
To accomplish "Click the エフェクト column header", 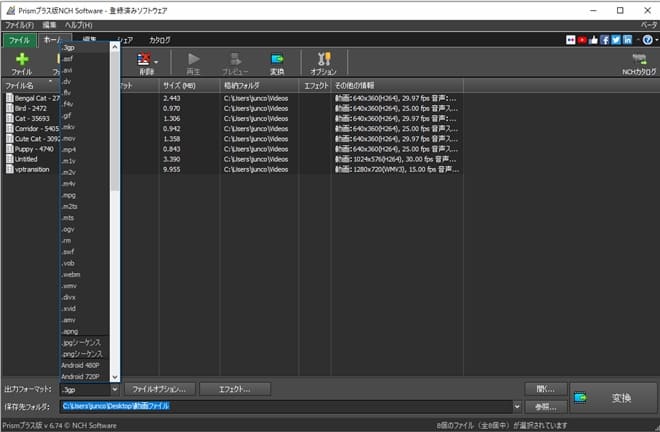I will coord(315,85).
